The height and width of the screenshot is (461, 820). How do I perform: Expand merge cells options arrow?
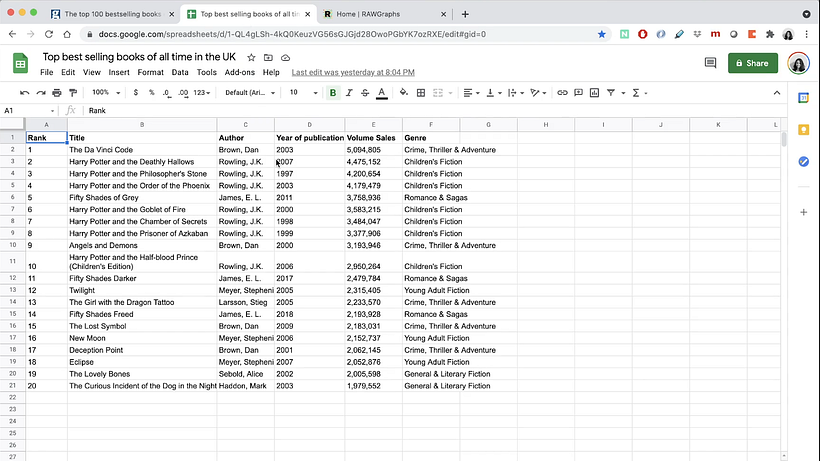pyautogui.click(x=450, y=93)
